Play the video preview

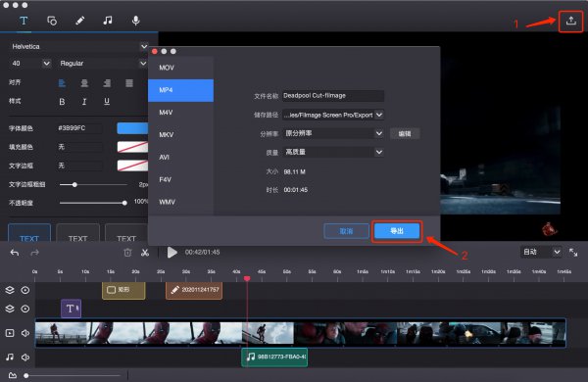pyautogui.click(x=172, y=253)
